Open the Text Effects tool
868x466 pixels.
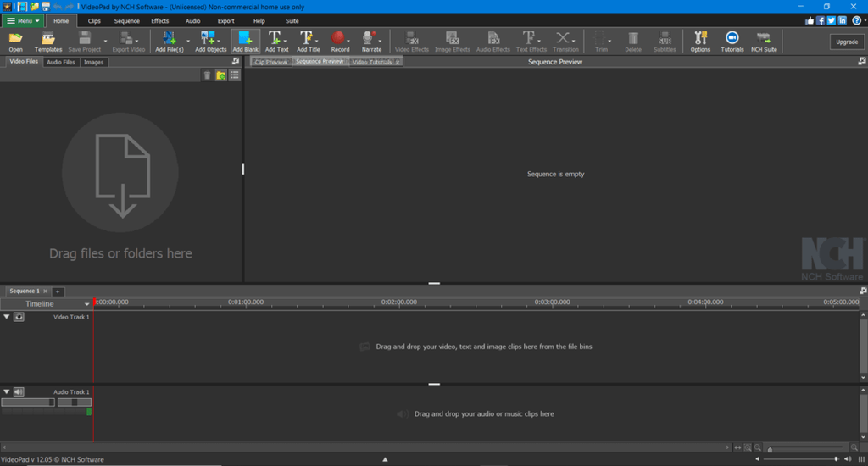[531, 42]
